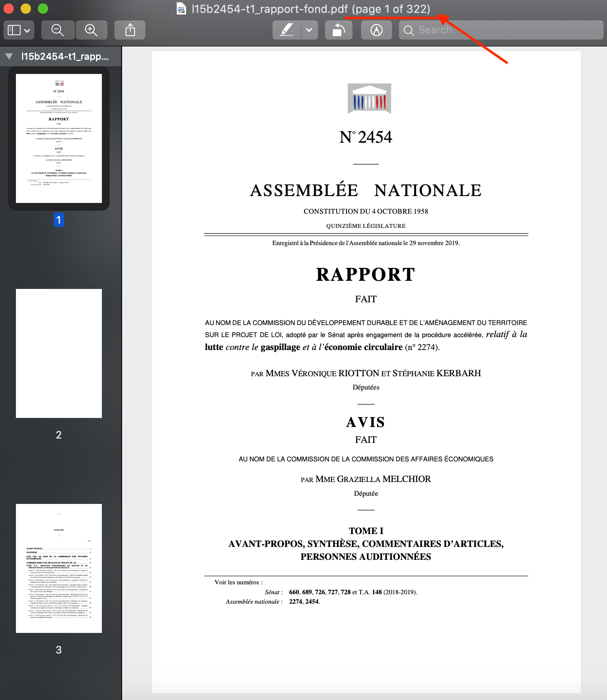
Task: Click the window title filename text
Action: 270,9
